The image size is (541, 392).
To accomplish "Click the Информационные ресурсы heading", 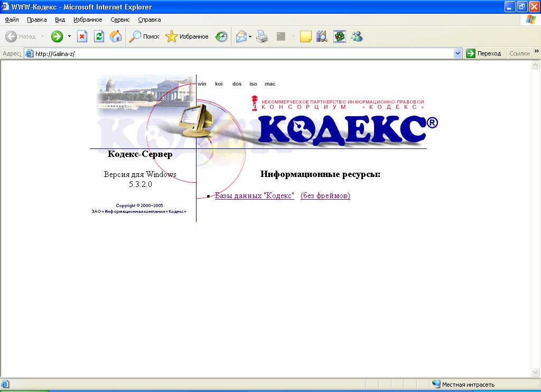I will pyautogui.click(x=320, y=174).
